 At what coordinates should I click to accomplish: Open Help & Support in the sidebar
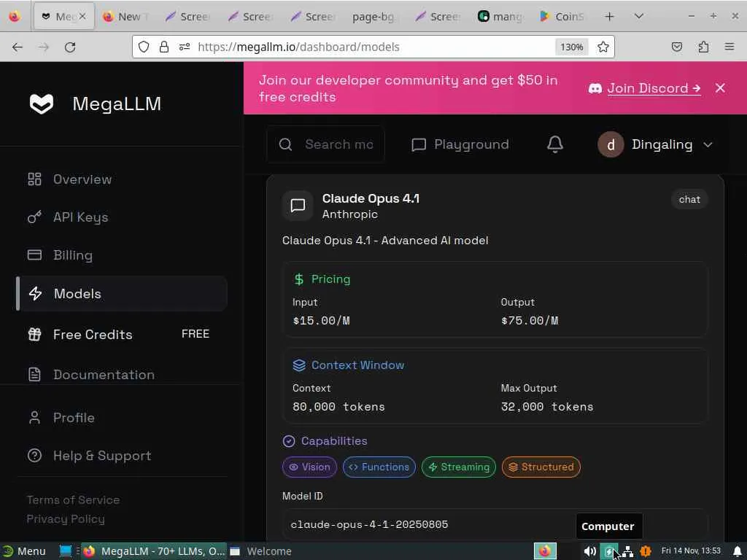click(x=122, y=456)
